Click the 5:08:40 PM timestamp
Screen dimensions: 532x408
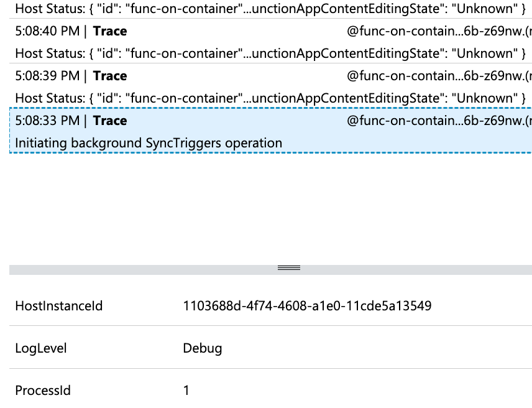37,30
